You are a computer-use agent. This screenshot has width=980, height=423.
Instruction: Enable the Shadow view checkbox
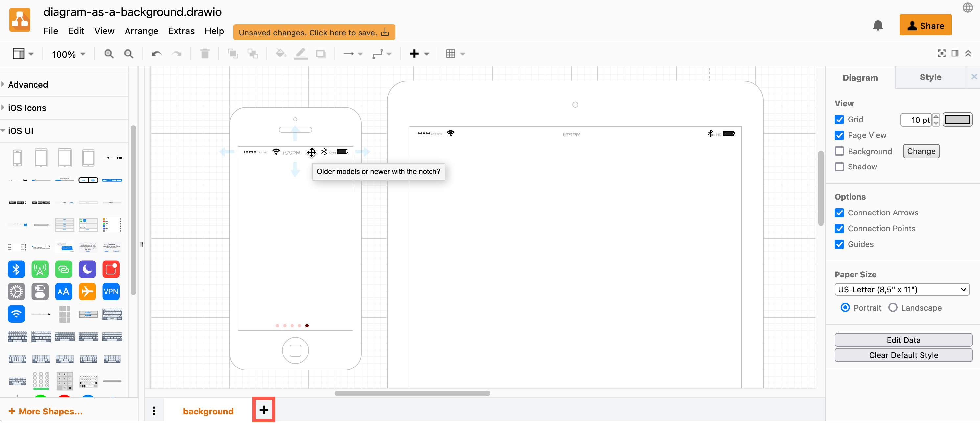pyautogui.click(x=840, y=167)
